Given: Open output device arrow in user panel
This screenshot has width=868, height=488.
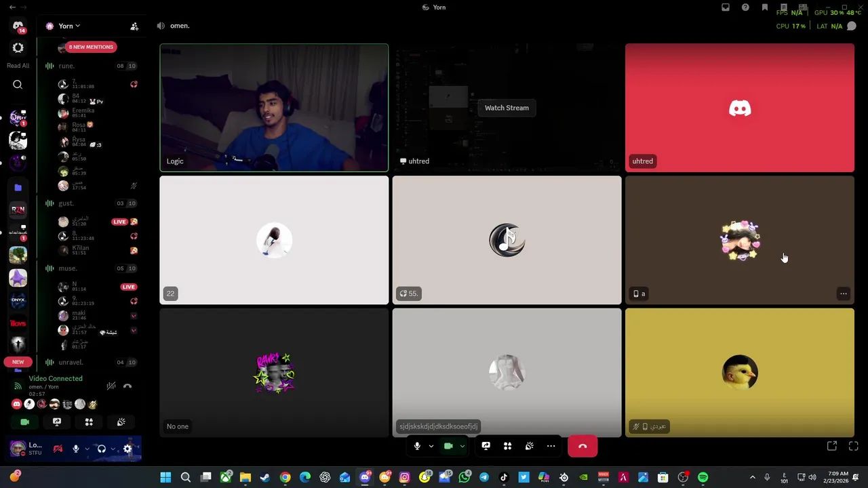Looking at the screenshot, I should pos(113,449).
